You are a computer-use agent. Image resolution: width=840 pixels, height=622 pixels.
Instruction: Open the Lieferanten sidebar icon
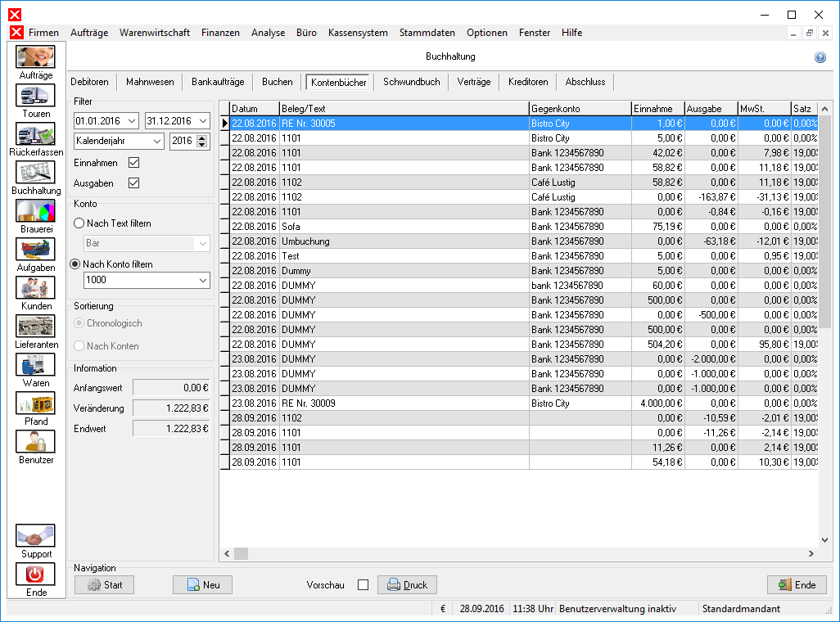[35, 327]
